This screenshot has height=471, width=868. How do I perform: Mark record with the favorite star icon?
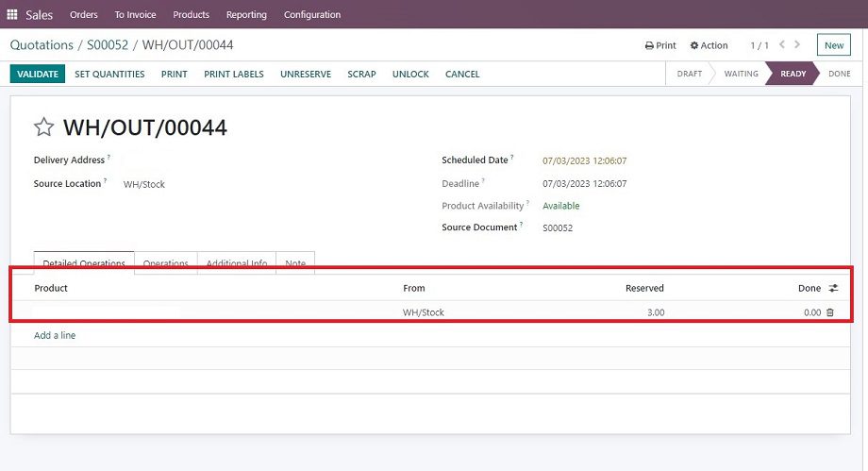click(x=43, y=127)
